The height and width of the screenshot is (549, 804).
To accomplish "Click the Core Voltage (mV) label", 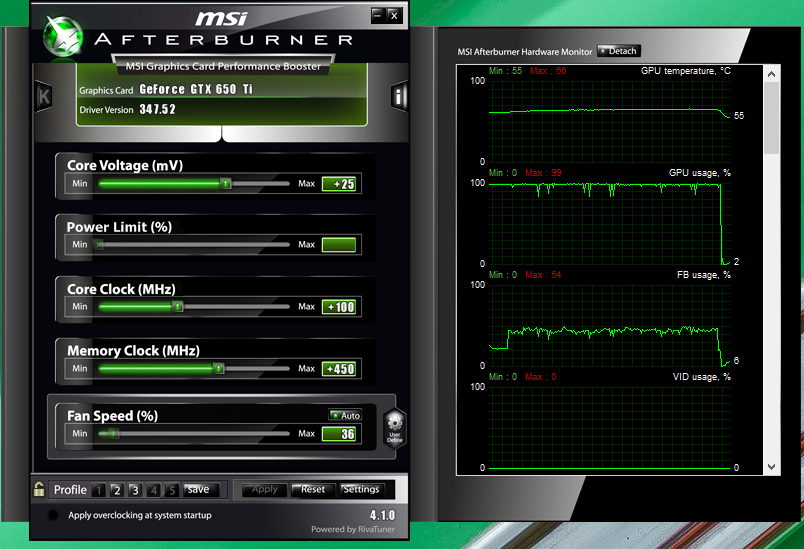I will click(x=125, y=166).
